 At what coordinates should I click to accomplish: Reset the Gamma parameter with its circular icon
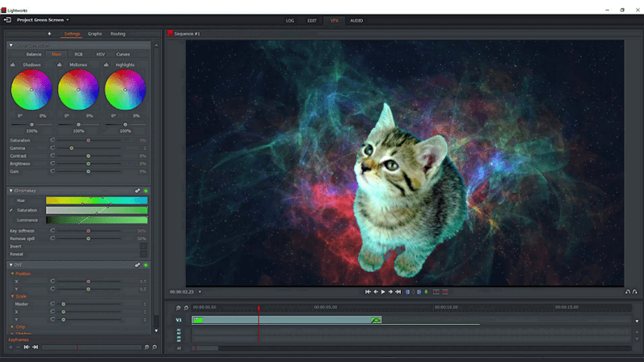(52, 148)
